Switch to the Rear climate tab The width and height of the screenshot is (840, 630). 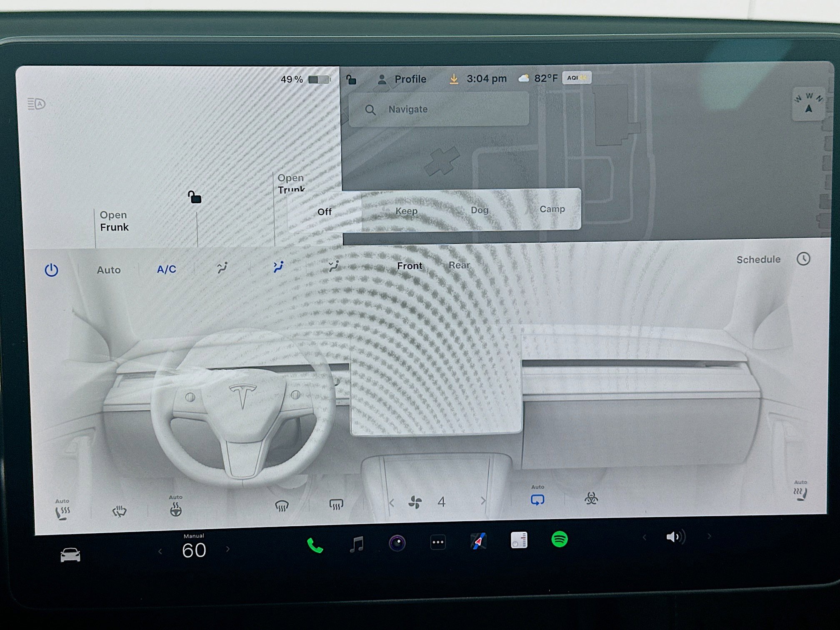click(459, 265)
